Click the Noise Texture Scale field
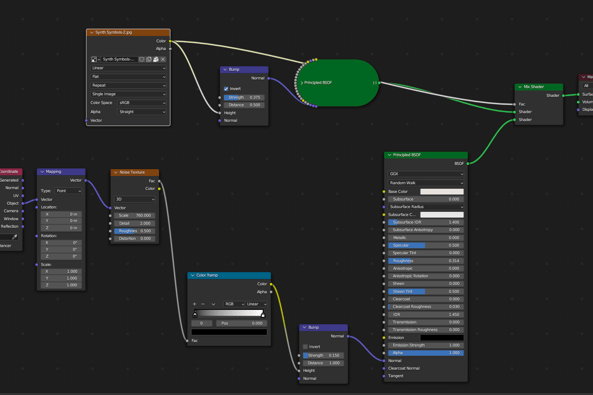Image resolution: width=593 pixels, height=395 pixels. (x=135, y=215)
